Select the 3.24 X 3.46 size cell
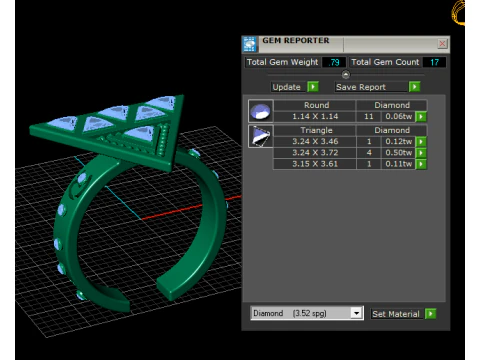 pyautogui.click(x=315, y=141)
